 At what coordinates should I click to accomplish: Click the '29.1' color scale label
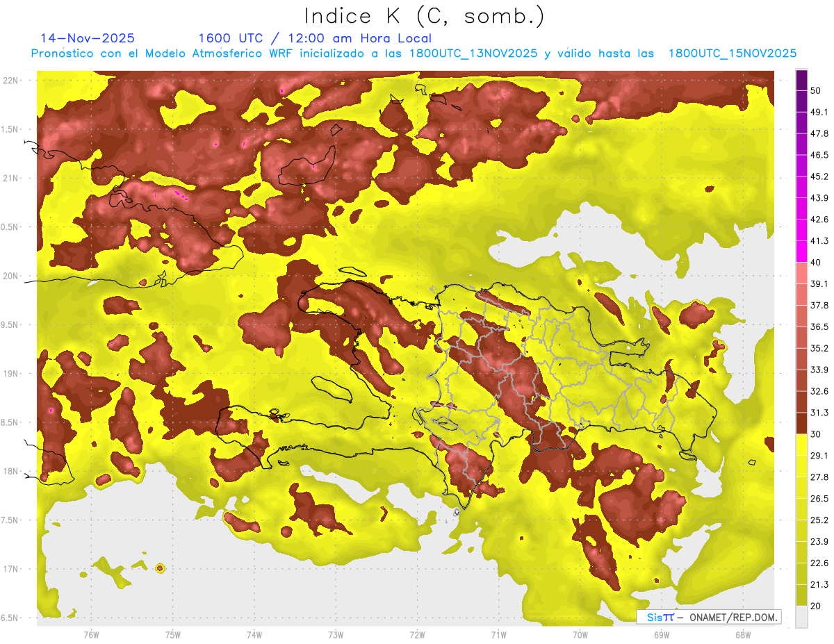[x=819, y=455]
